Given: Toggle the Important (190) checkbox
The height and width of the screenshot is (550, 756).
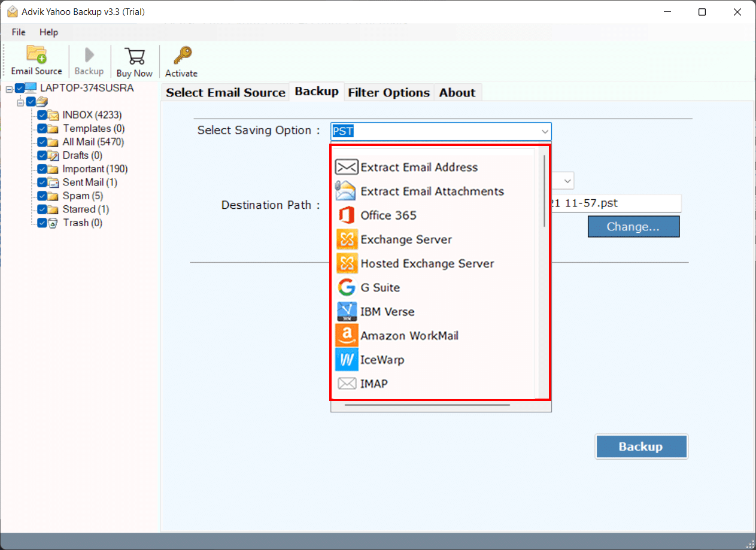Looking at the screenshot, I should 42,169.
